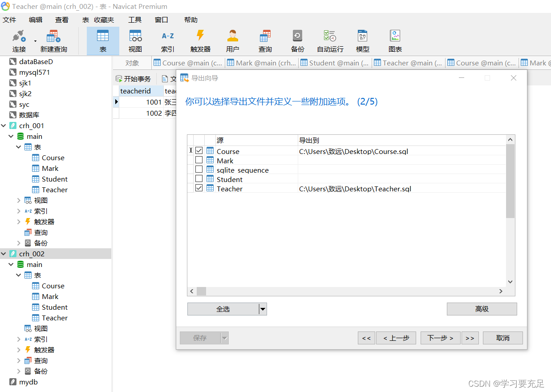The image size is (551, 392).
Task: Jump to first step with << button
Action: [366, 338]
